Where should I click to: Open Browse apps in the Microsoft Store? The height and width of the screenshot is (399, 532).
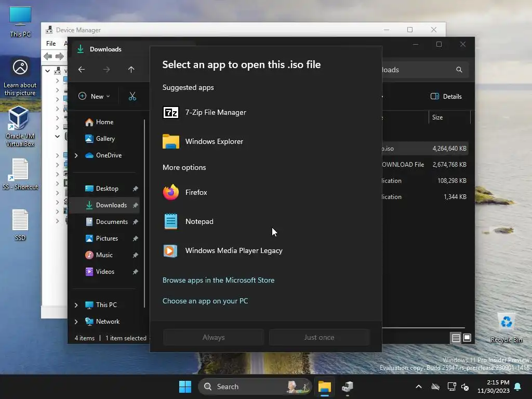click(218, 280)
